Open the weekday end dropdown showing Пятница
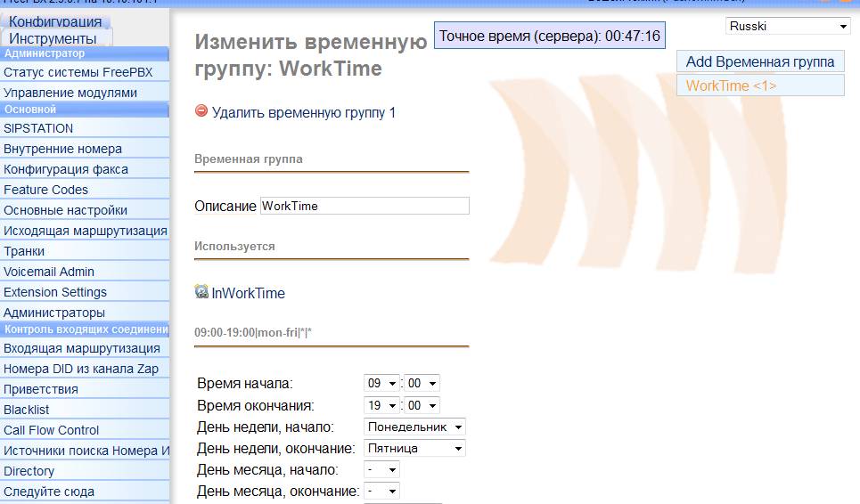The image size is (860, 504). tap(414, 448)
